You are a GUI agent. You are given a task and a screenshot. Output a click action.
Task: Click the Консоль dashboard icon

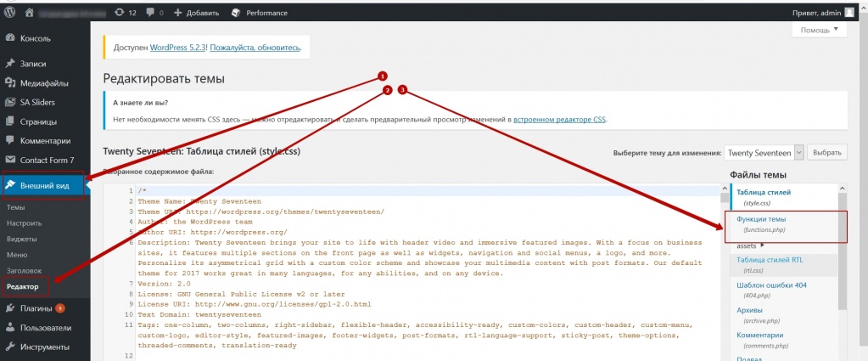[10, 38]
